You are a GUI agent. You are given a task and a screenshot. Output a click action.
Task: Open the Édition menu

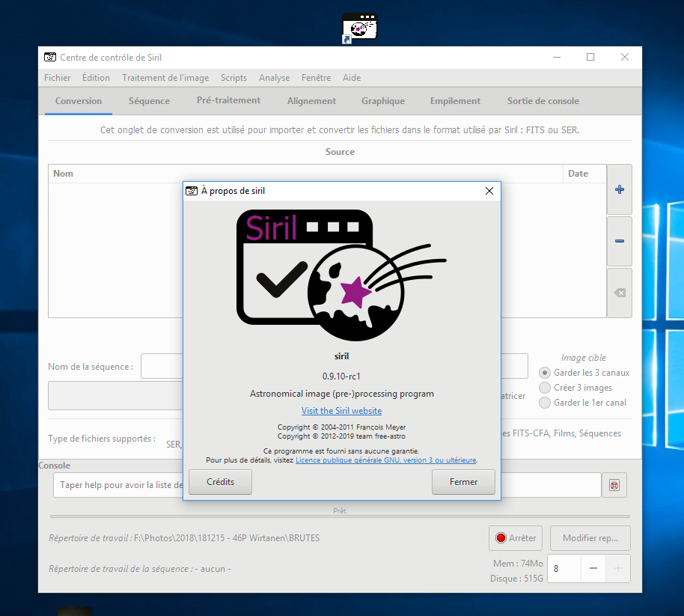click(x=96, y=78)
